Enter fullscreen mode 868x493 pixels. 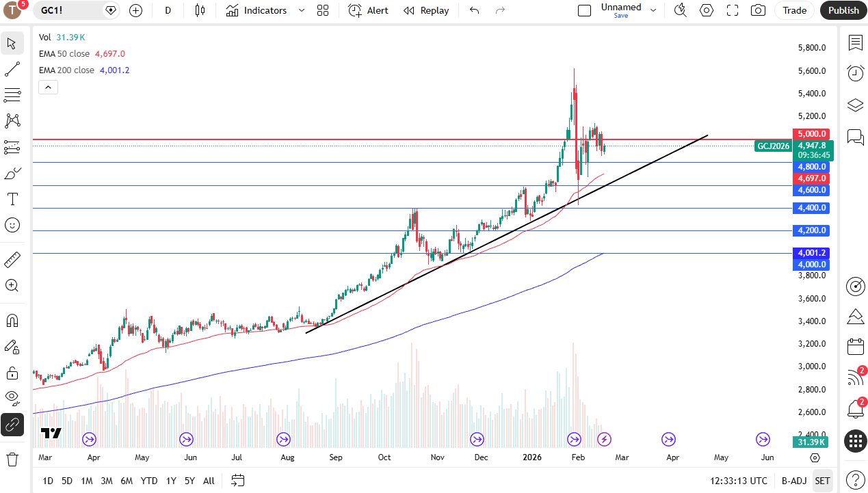click(733, 10)
